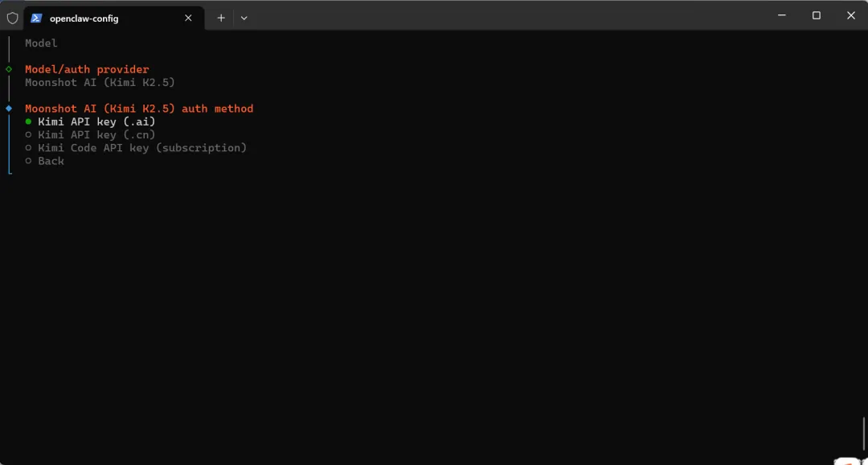Maximize the terminal window
Image resolution: width=868 pixels, height=465 pixels.
pos(816,15)
